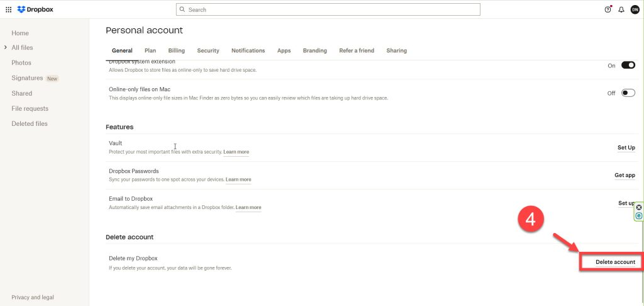Image resolution: width=644 pixels, height=306 pixels.
Task: Open the Privacy and legal link
Action: (33, 297)
